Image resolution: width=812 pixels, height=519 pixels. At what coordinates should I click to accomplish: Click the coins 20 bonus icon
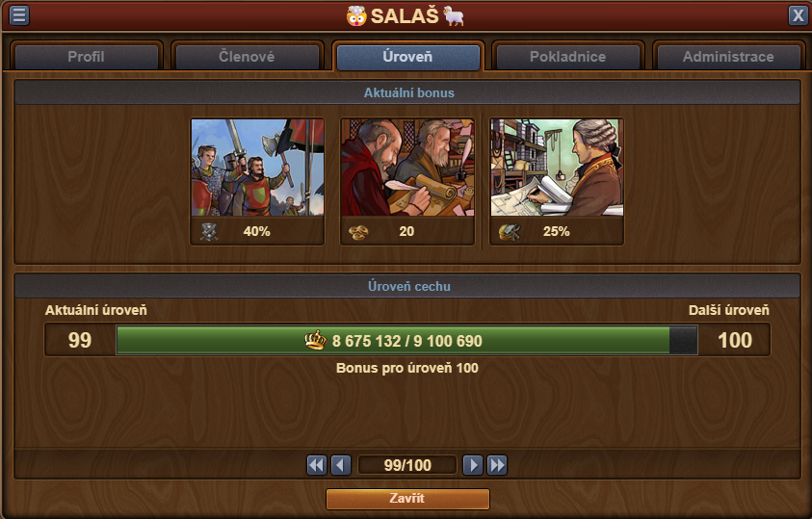(x=358, y=232)
